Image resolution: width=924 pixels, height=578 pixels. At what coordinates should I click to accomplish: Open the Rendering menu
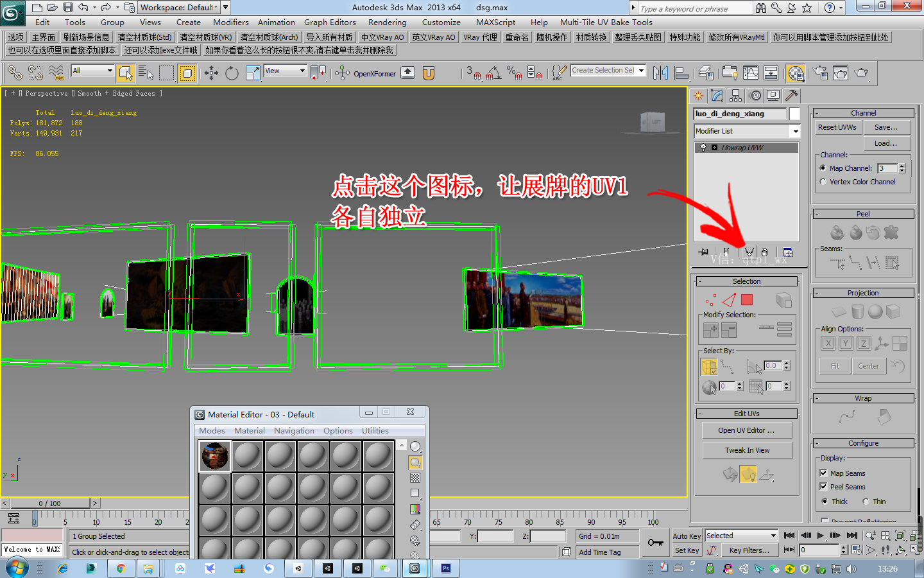[387, 22]
